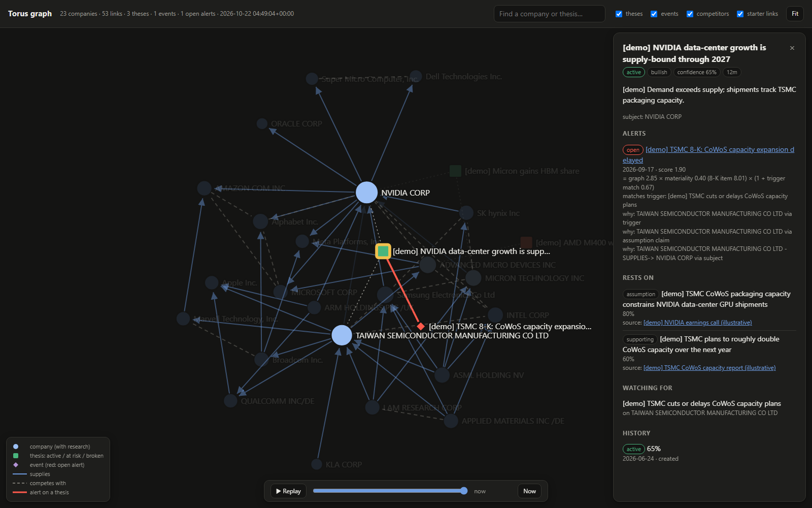The width and height of the screenshot is (812, 508).
Task: Click the INTEL CORP node circle
Action: tap(495, 315)
